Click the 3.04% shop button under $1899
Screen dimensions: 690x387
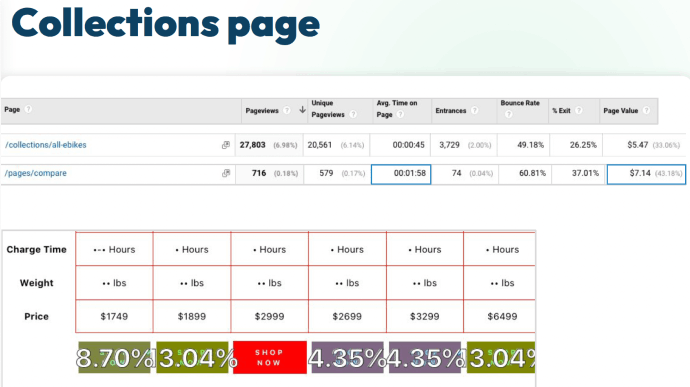click(x=192, y=358)
